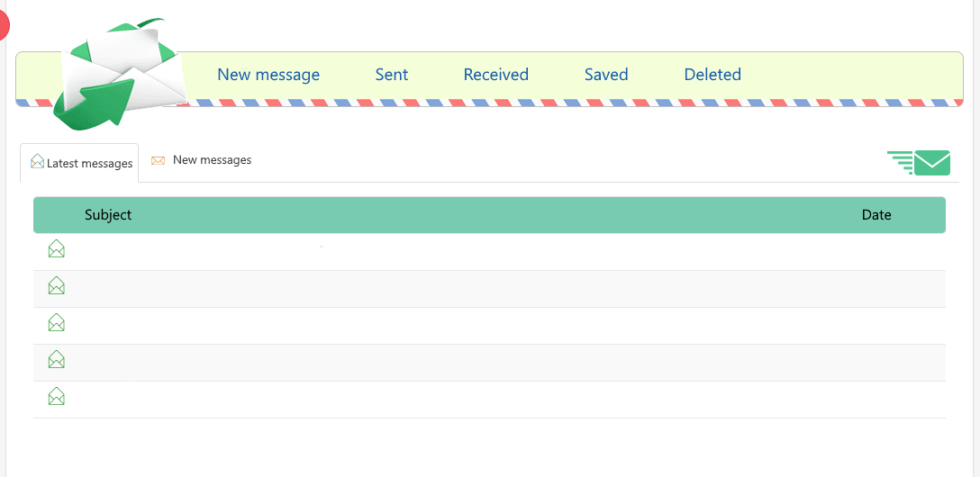Click the green fast-send envelope icon
980x477 pixels.
click(920, 163)
